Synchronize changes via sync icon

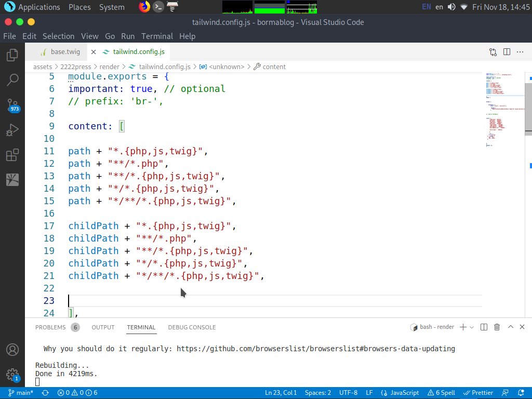(45, 393)
